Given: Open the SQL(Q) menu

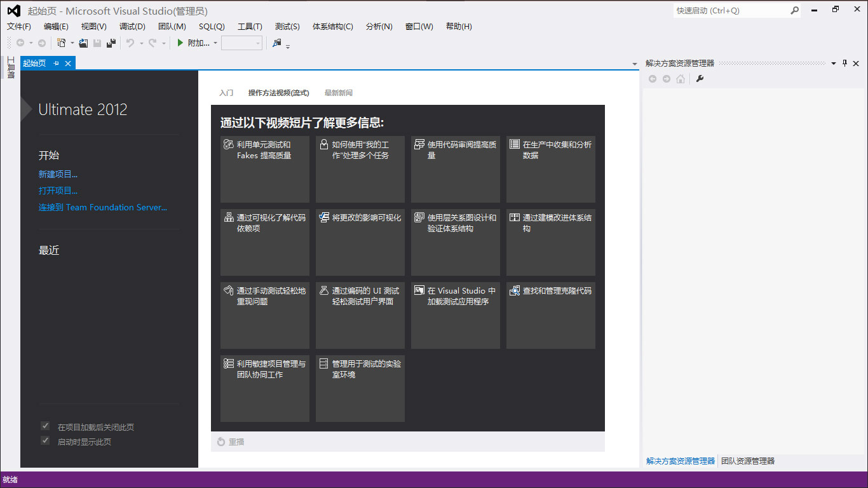Looking at the screenshot, I should [212, 26].
